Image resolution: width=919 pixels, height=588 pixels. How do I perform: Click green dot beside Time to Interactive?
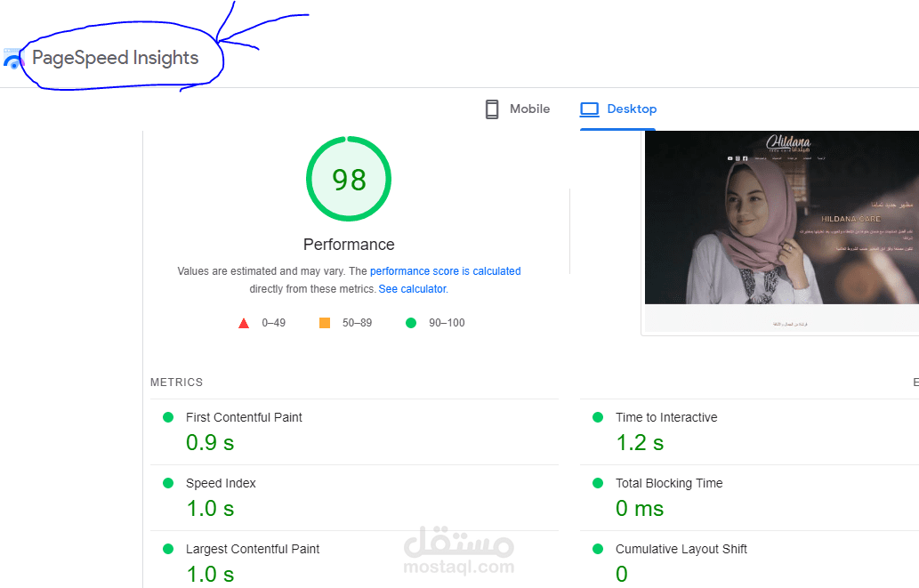pyautogui.click(x=598, y=417)
